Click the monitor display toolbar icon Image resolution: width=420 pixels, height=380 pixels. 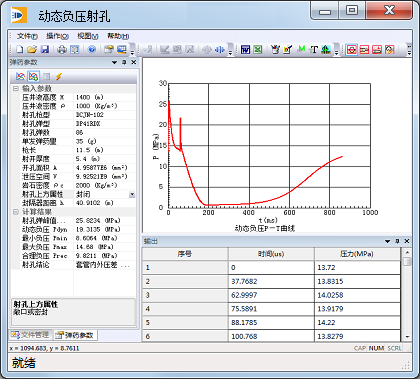[x=121, y=50]
